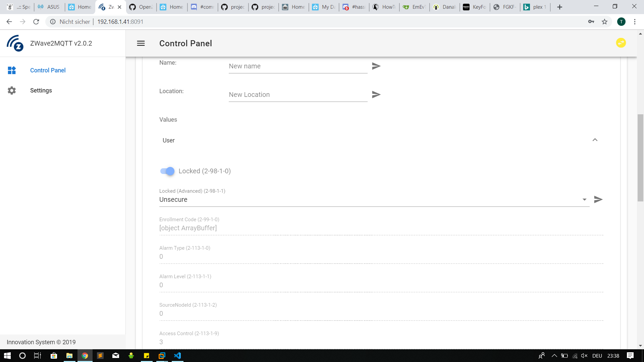Viewport: 644px width, 362px height.
Task: Open Chrome's three-dot menu
Action: coord(635,22)
